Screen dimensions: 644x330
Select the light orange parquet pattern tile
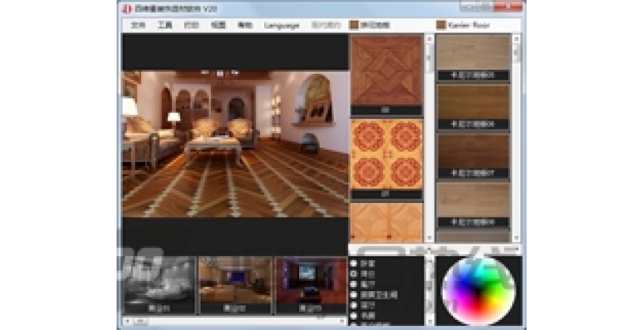[x=386, y=221]
